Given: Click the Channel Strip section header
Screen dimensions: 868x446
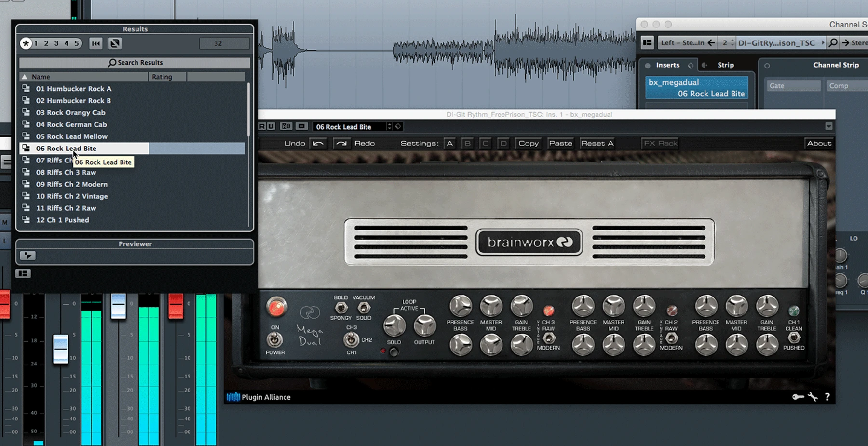Looking at the screenshot, I should point(836,65).
